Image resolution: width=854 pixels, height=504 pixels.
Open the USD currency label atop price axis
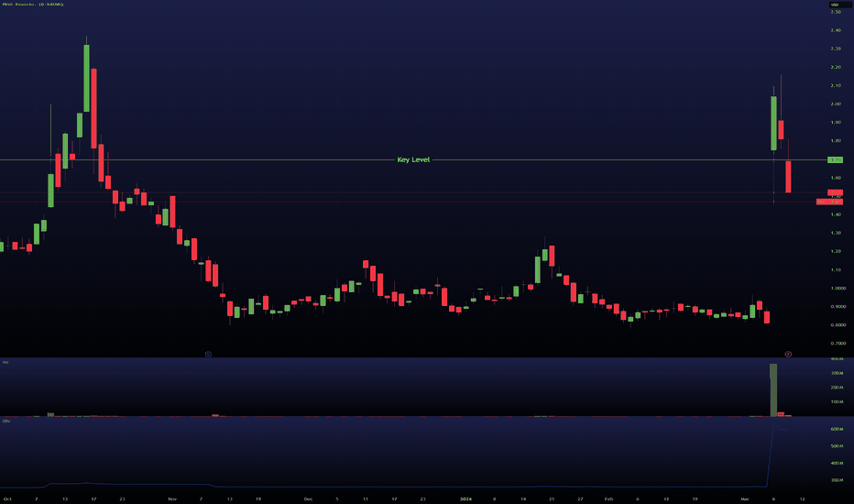(835, 5)
